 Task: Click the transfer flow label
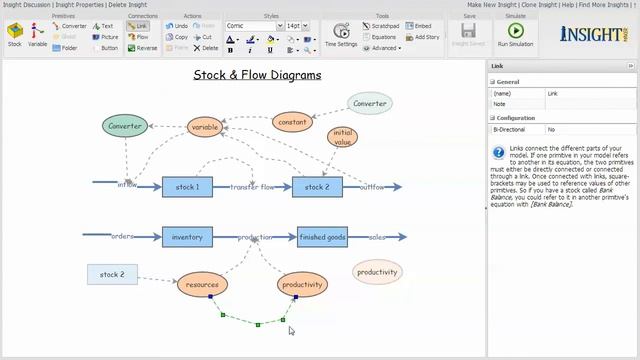click(252, 187)
